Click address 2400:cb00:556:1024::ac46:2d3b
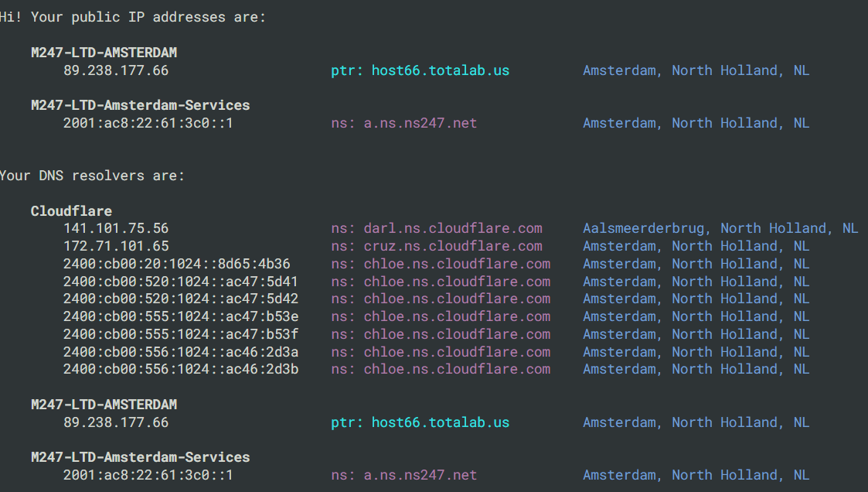The width and height of the screenshot is (868, 492). (180, 369)
